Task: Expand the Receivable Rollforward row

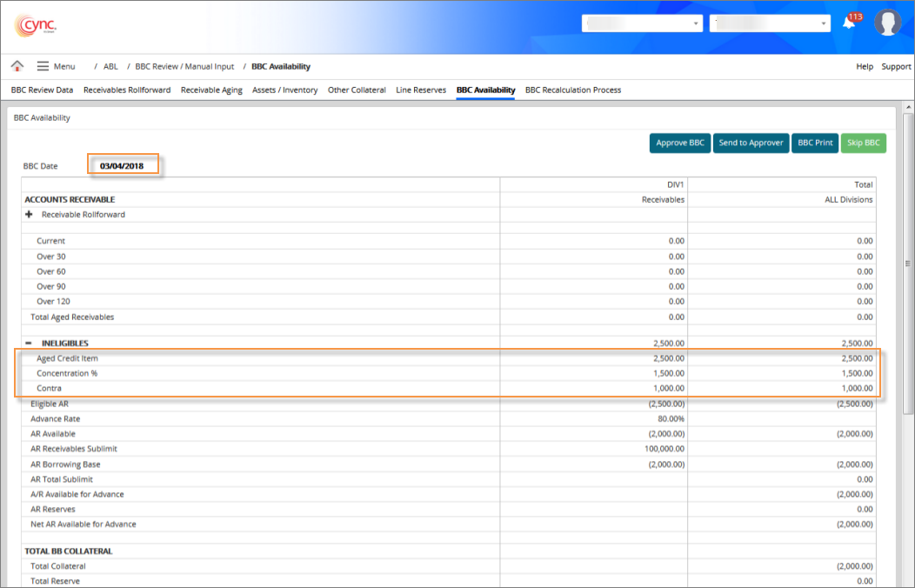Action: point(30,215)
